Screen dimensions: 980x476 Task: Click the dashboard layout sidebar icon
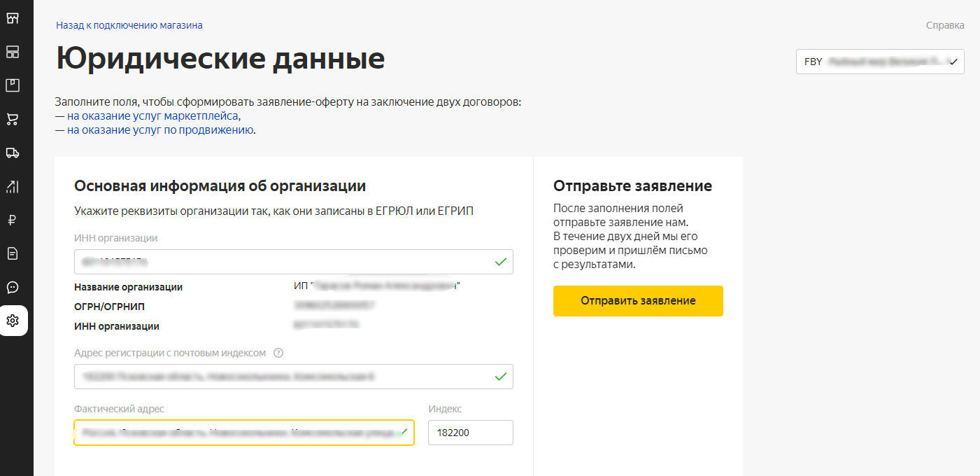[13, 52]
